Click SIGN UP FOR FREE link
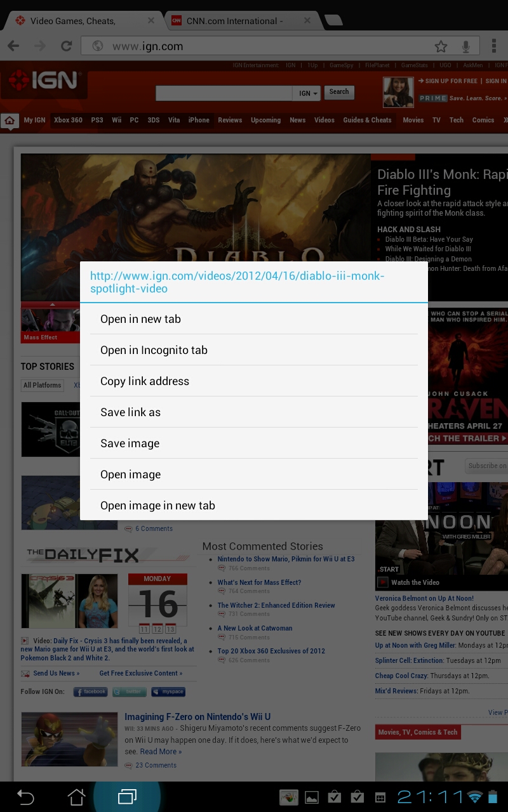This screenshot has width=508, height=812. pos(448,81)
